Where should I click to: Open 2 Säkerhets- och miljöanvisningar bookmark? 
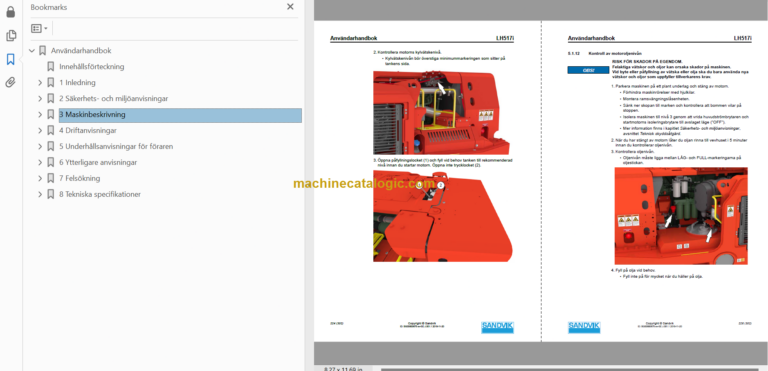coord(114,99)
